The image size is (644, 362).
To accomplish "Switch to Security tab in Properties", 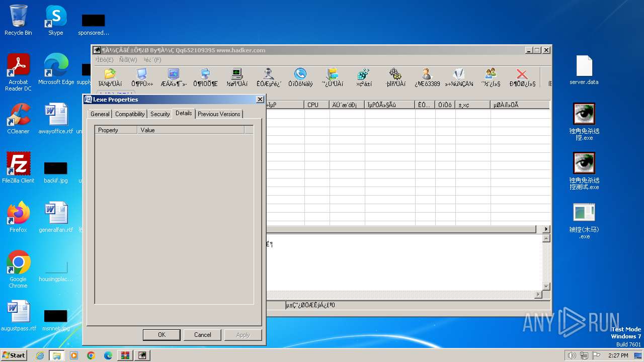I will [160, 114].
